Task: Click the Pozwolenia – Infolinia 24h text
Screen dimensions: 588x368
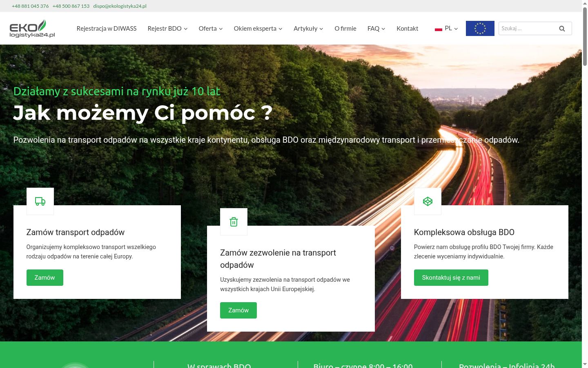Action: (x=507, y=365)
